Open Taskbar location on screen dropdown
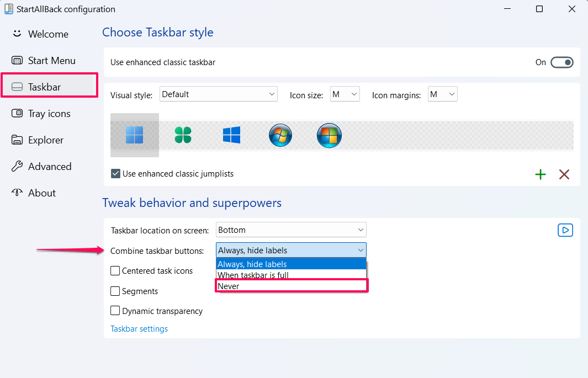Image resolution: width=588 pixels, height=378 pixels. [x=291, y=230]
